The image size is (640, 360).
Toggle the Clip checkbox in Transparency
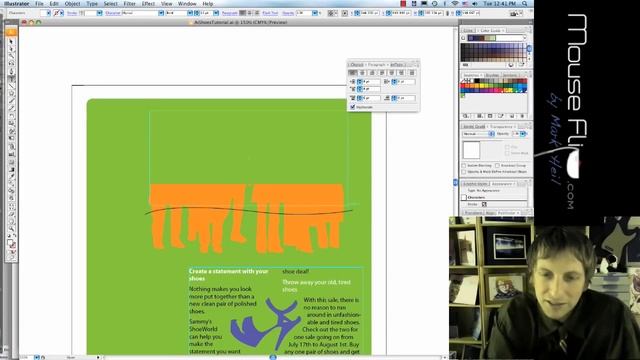tap(507, 147)
